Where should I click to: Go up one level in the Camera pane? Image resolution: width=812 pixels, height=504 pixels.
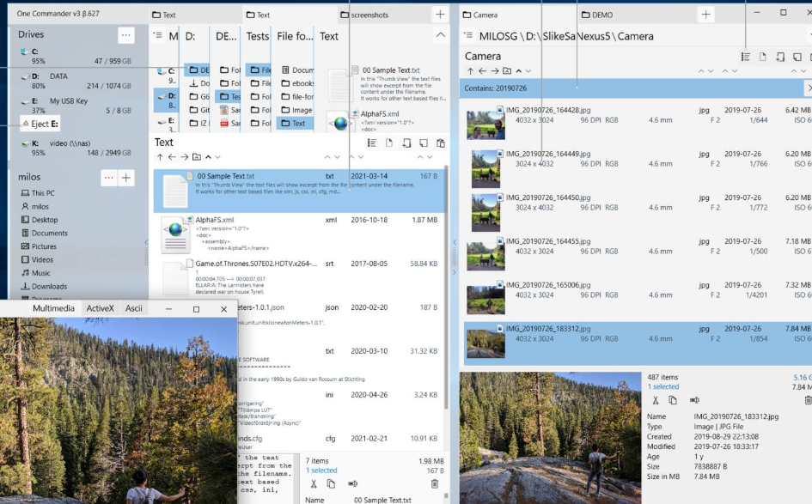(x=470, y=71)
